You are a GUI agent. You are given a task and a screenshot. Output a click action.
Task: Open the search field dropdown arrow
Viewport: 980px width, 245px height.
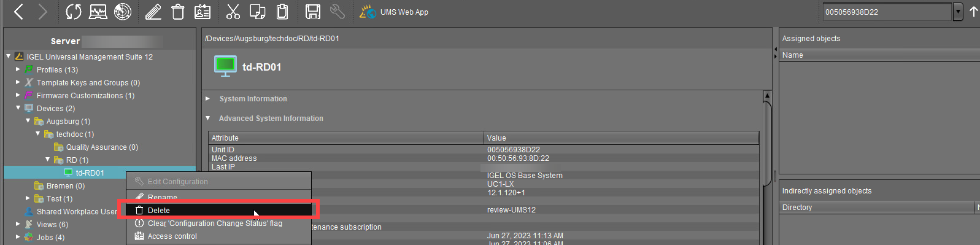(958, 12)
